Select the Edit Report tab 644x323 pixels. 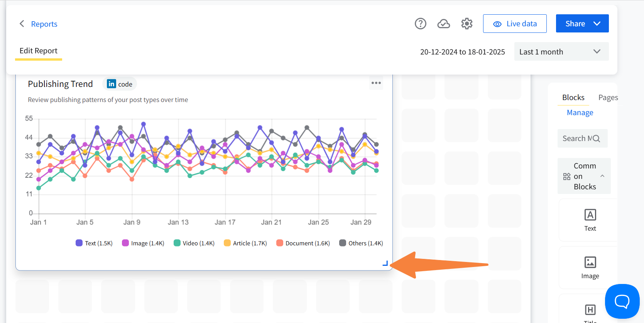point(38,51)
